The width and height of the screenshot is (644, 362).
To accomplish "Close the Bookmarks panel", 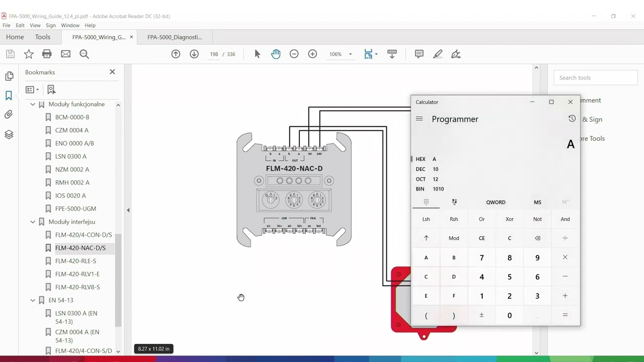I will coord(112,72).
